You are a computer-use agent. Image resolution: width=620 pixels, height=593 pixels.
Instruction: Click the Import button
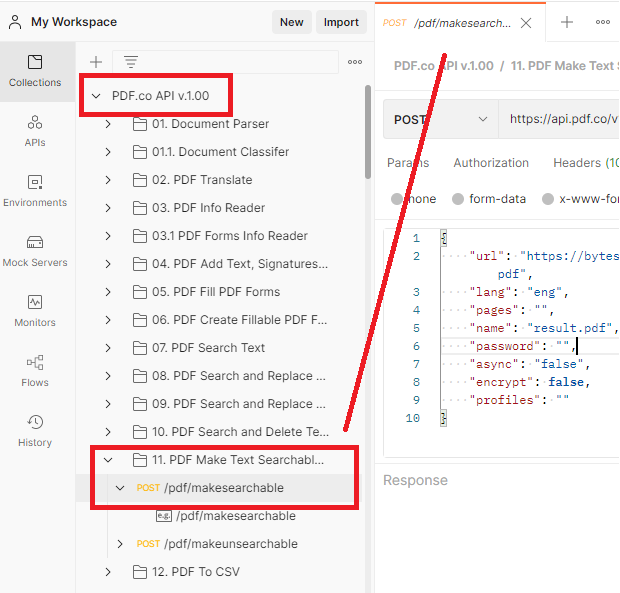point(341,22)
